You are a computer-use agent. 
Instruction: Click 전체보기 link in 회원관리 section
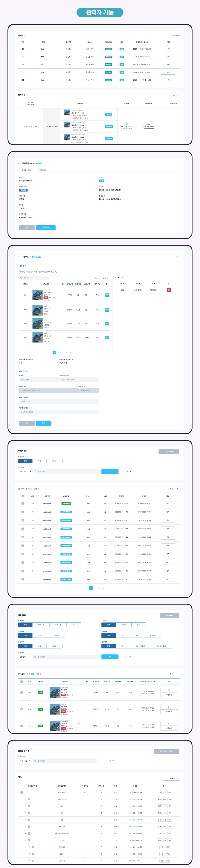pos(176,35)
